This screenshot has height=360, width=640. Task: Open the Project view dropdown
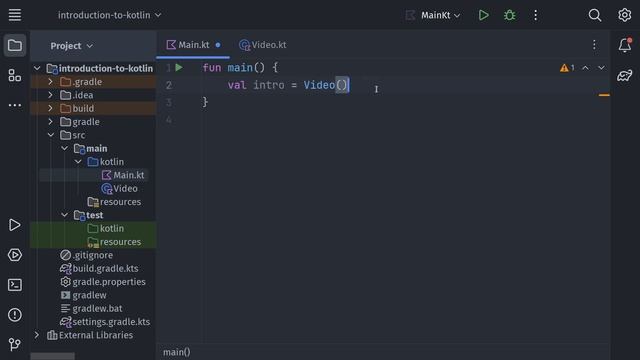72,46
